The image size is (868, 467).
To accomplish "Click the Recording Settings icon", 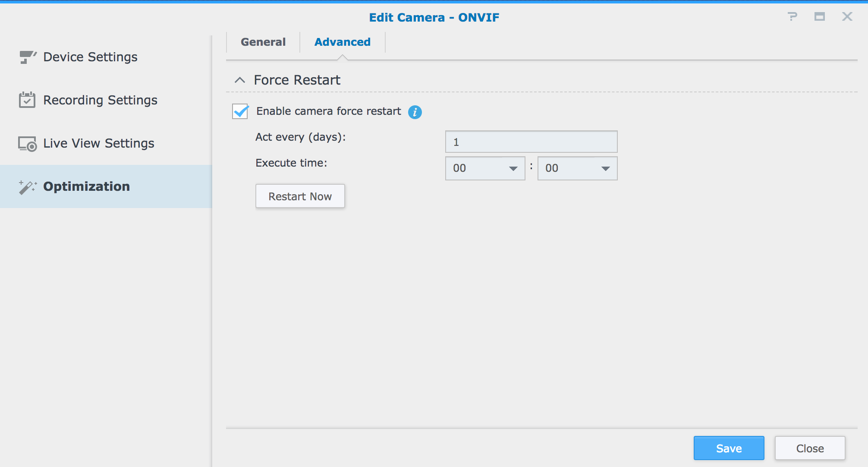I will click(x=27, y=100).
